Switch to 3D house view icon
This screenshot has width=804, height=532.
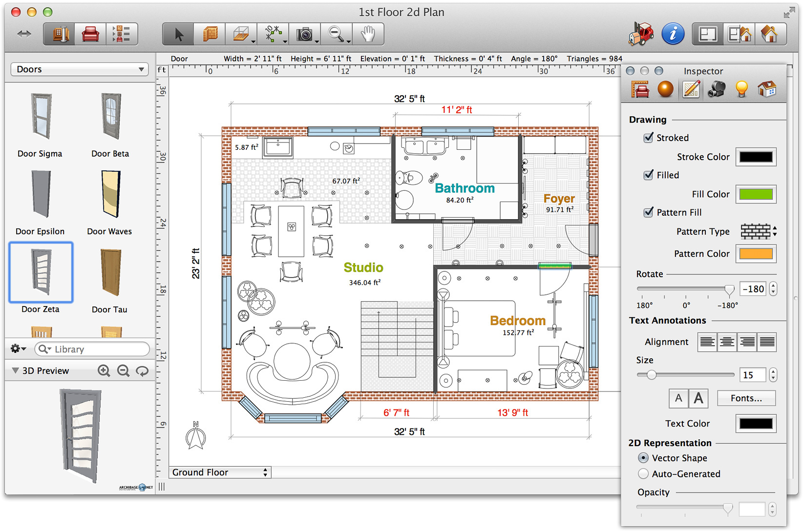click(769, 34)
